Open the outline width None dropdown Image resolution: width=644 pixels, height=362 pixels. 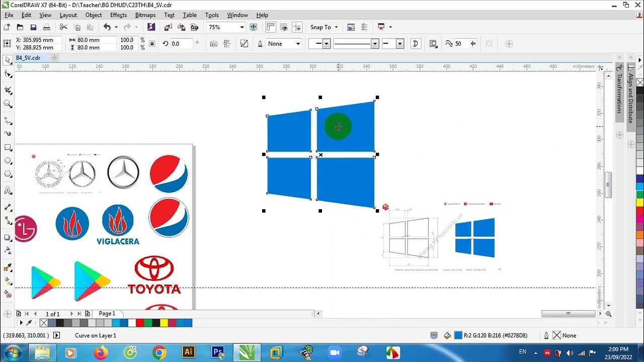tap(298, 44)
